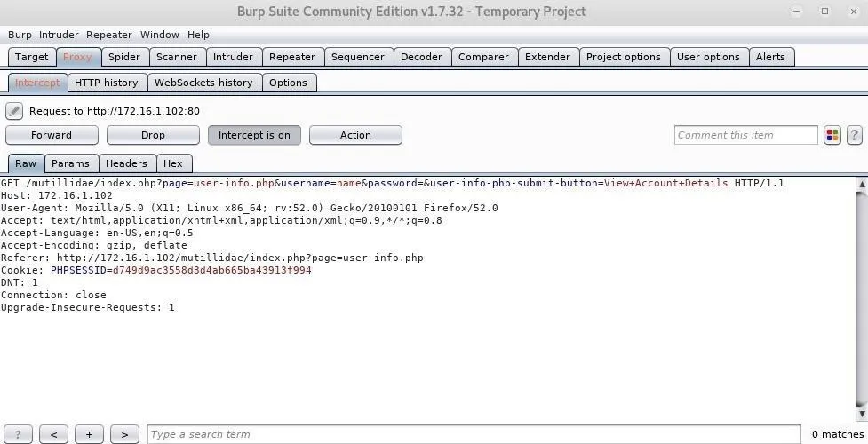Screen dimensions: 868x444
Task: Click the plus search options button
Action: 89,434
